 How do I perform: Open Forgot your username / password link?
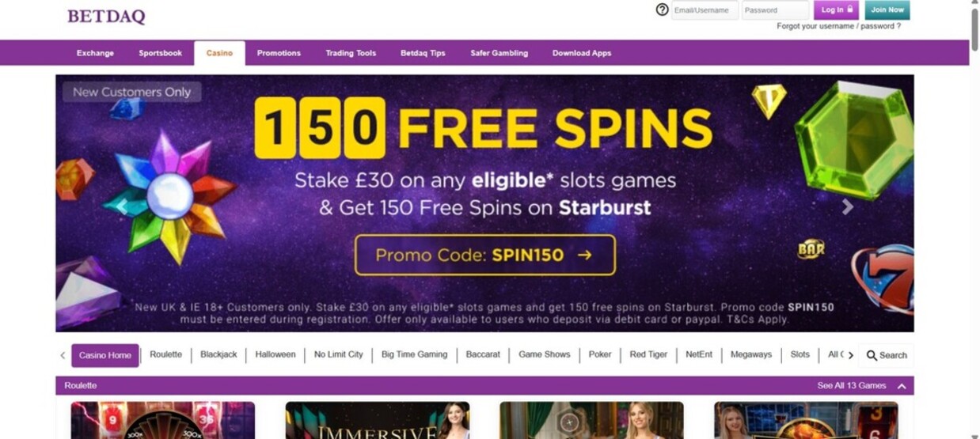838,26
